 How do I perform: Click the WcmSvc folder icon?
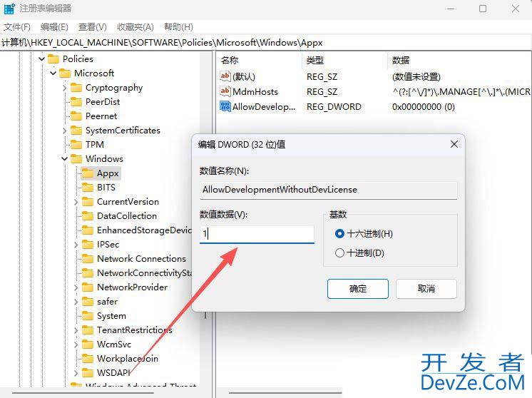(x=88, y=344)
